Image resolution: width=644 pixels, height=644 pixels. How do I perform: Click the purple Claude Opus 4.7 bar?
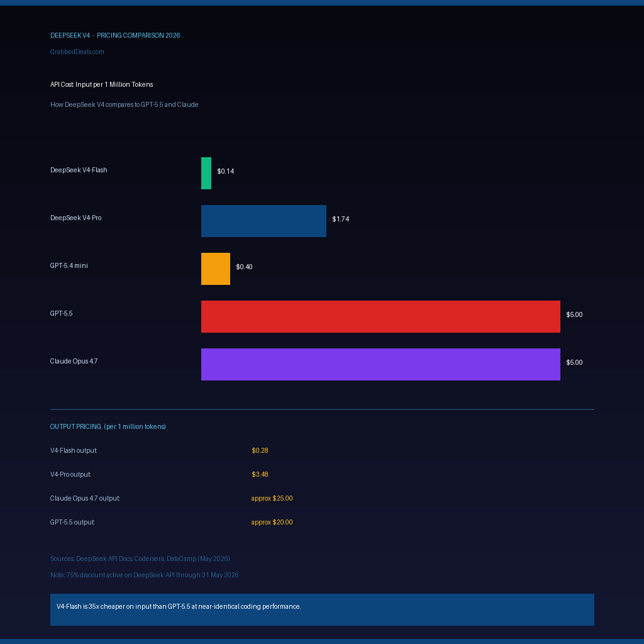tap(380, 364)
